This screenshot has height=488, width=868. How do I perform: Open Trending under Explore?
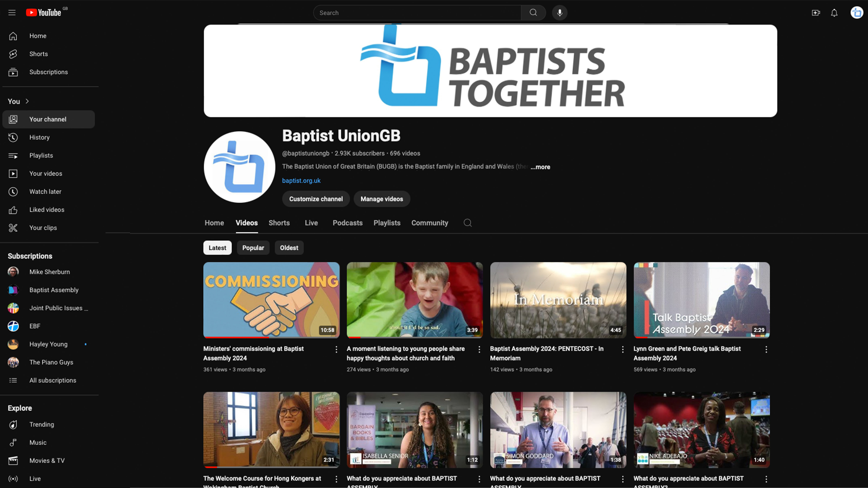(48, 424)
